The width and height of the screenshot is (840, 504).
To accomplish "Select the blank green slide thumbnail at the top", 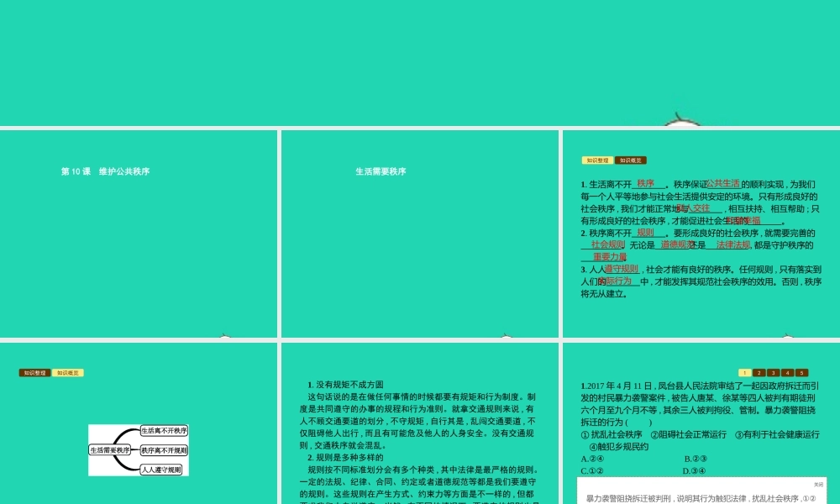I will (420, 63).
